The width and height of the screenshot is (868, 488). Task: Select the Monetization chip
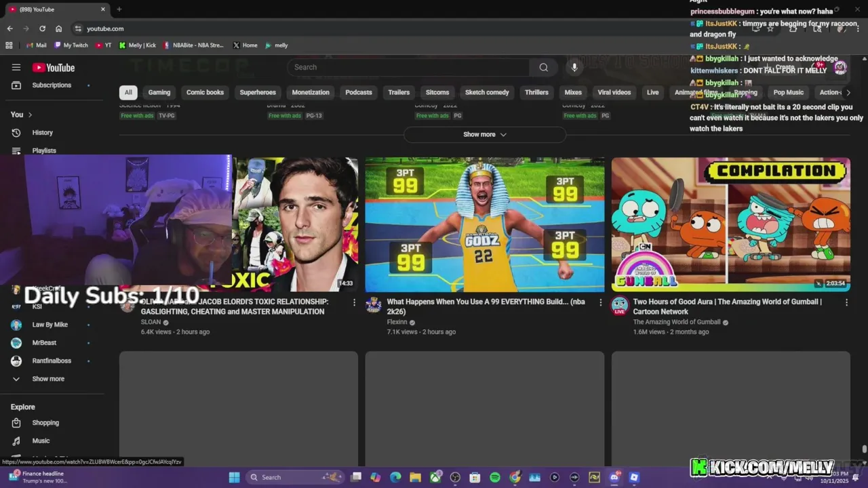click(x=311, y=92)
